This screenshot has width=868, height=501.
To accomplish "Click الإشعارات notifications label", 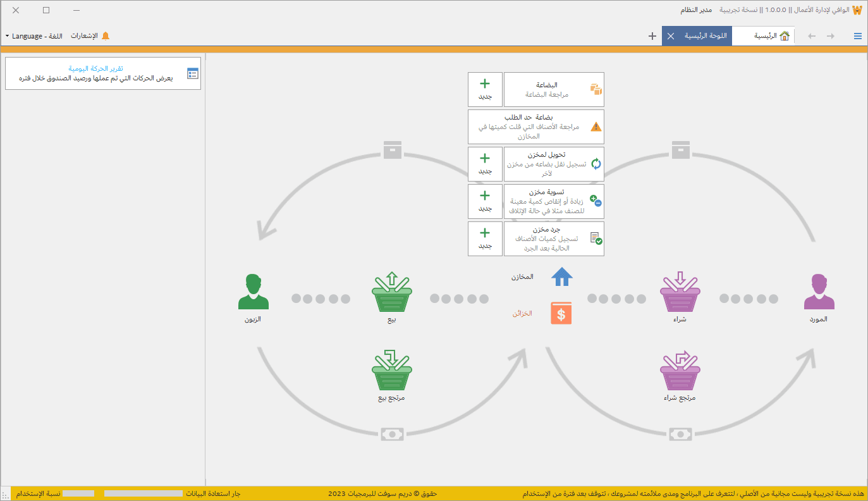I will click(x=84, y=36).
